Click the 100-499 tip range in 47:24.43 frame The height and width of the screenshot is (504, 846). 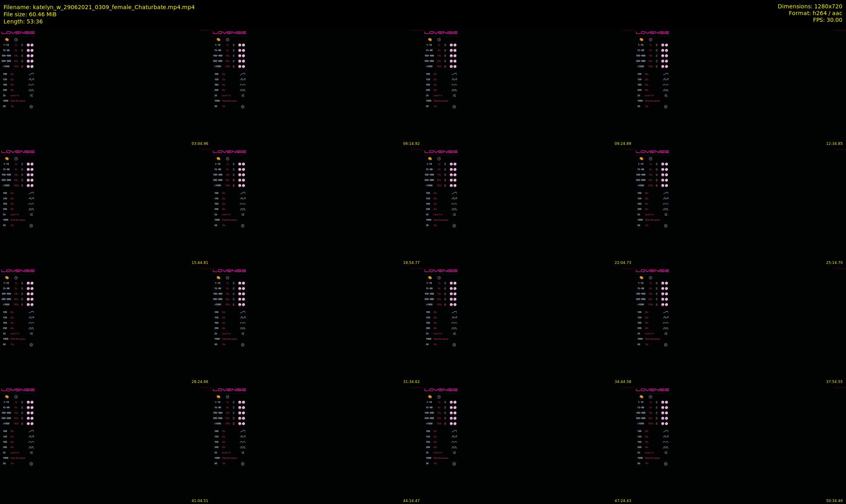click(x=429, y=413)
